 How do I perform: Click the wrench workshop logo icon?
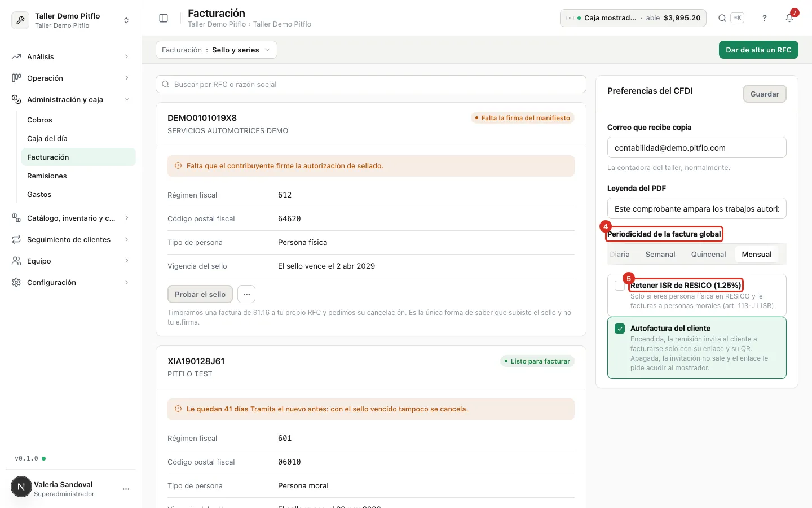pos(20,20)
